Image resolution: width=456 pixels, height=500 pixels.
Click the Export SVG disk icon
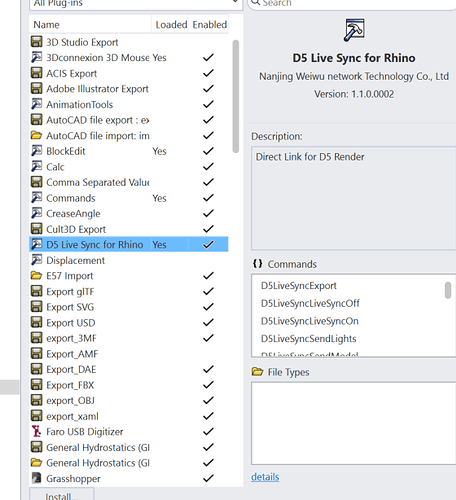(37, 307)
